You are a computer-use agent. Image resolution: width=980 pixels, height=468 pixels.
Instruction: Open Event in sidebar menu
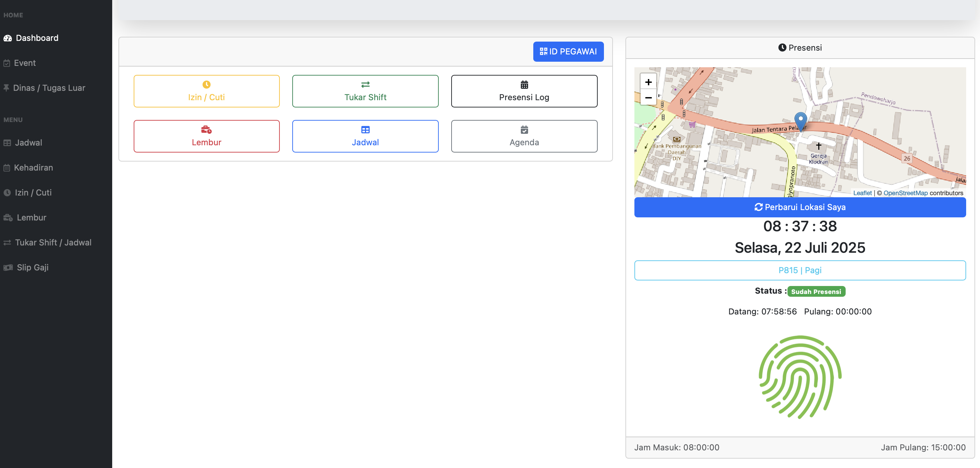point(25,63)
